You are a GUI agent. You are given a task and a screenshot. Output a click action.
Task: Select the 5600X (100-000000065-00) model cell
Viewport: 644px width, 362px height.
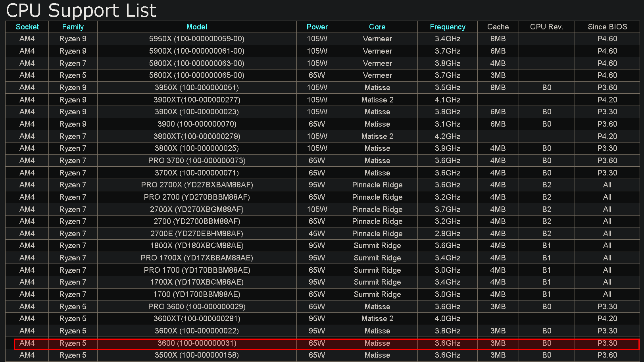click(x=197, y=75)
